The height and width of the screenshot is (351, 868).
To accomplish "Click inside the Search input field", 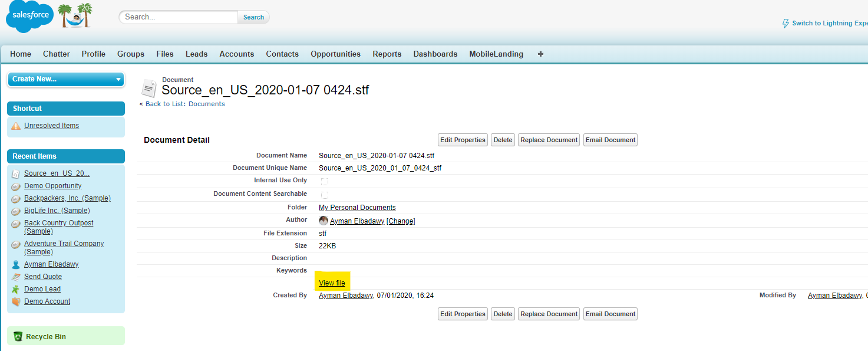I will [177, 17].
